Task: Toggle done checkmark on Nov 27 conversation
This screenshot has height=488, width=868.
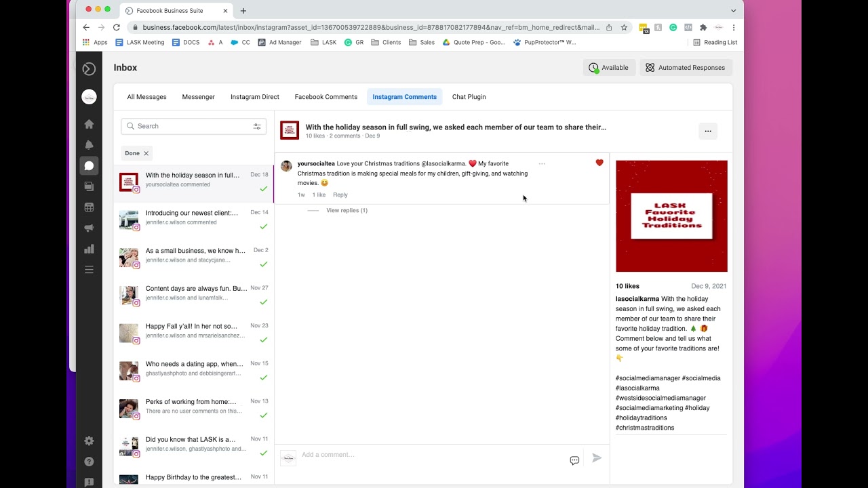Action: pyautogui.click(x=264, y=302)
